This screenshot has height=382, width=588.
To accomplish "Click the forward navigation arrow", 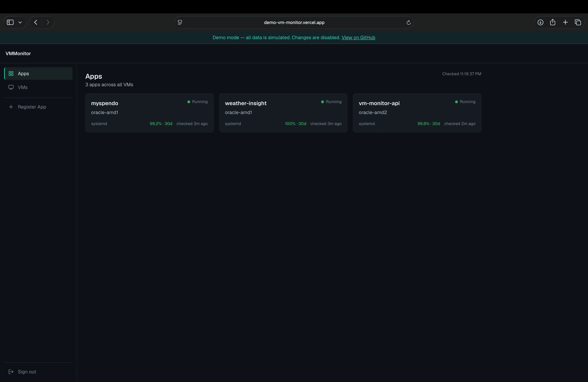I will click(x=48, y=22).
